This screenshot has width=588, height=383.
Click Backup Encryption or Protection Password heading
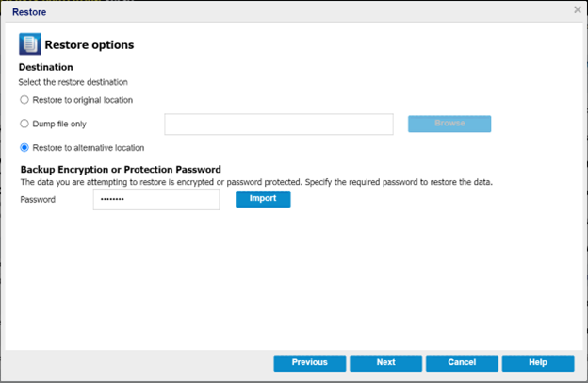tap(121, 170)
